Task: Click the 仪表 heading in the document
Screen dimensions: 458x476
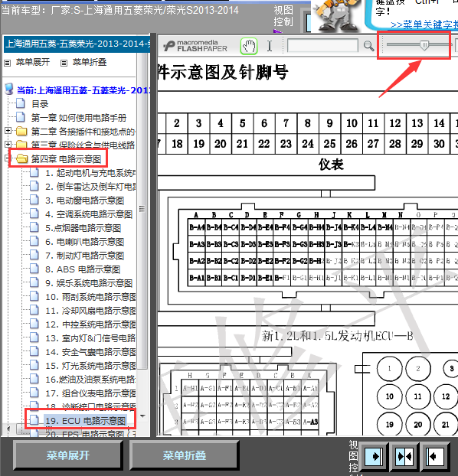Action: pyautogui.click(x=331, y=165)
